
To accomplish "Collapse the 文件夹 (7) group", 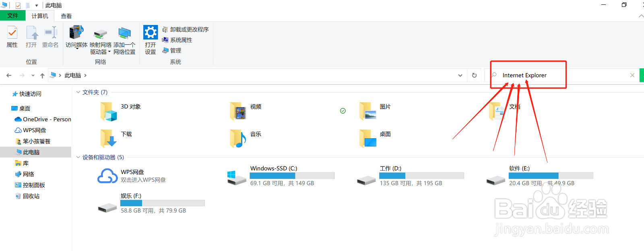I will (78, 92).
